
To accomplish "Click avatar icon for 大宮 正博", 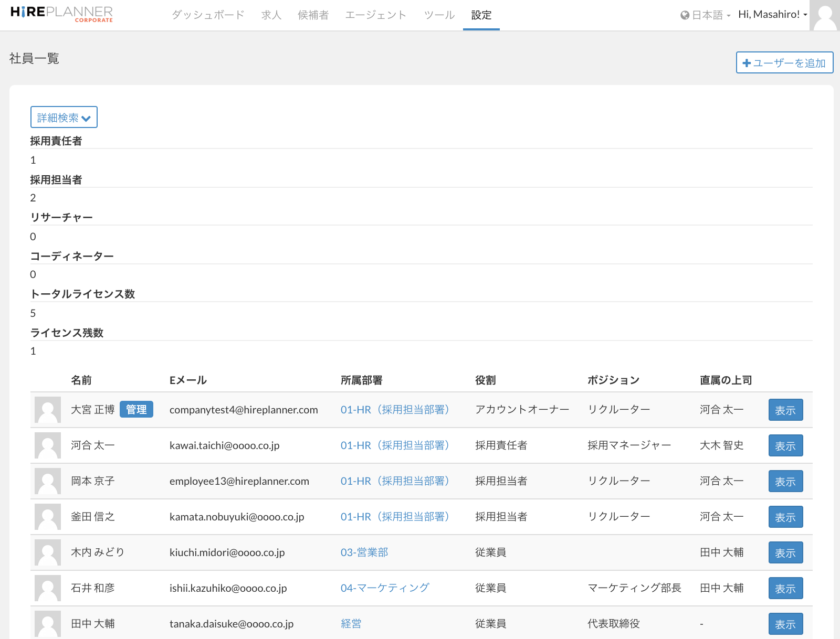I will click(x=48, y=410).
